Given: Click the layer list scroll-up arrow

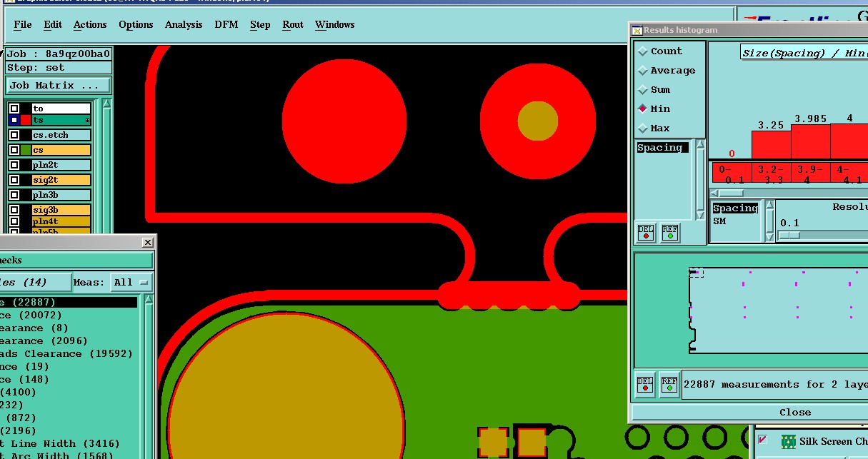Looking at the screenshot, I should click(x=107, y=104).
